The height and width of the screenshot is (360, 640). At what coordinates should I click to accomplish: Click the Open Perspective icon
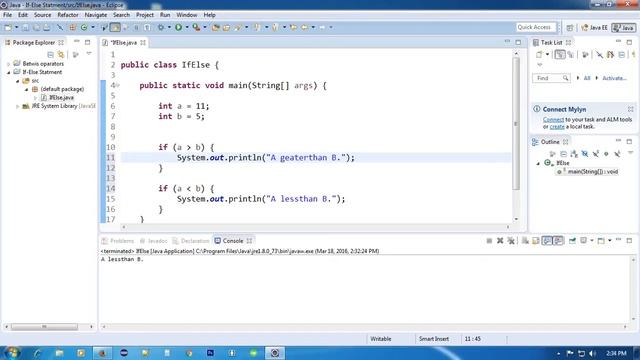click(570, 27)
